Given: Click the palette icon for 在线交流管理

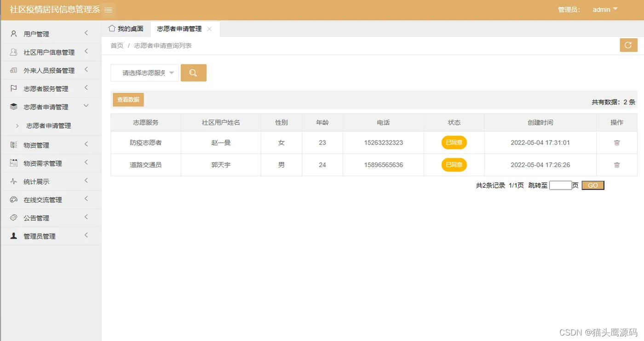Looking at the screenshot, I should tap(14, 200).
